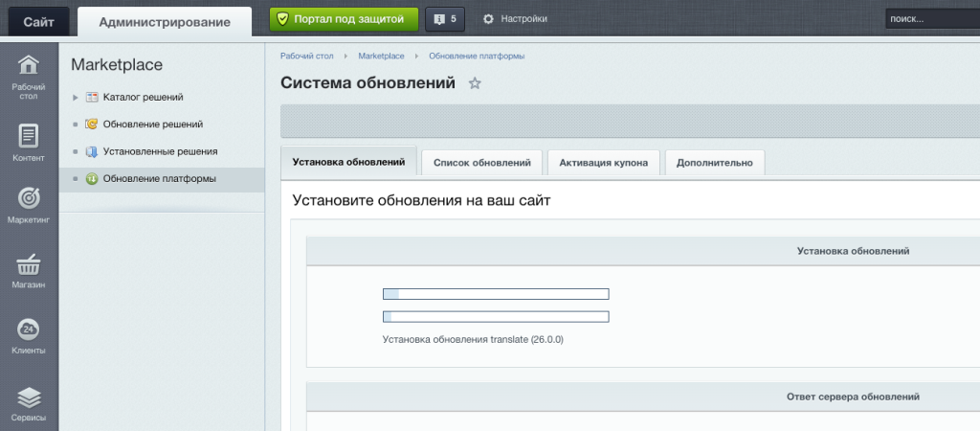Click the Настройки gear icon

pos(488,19)
